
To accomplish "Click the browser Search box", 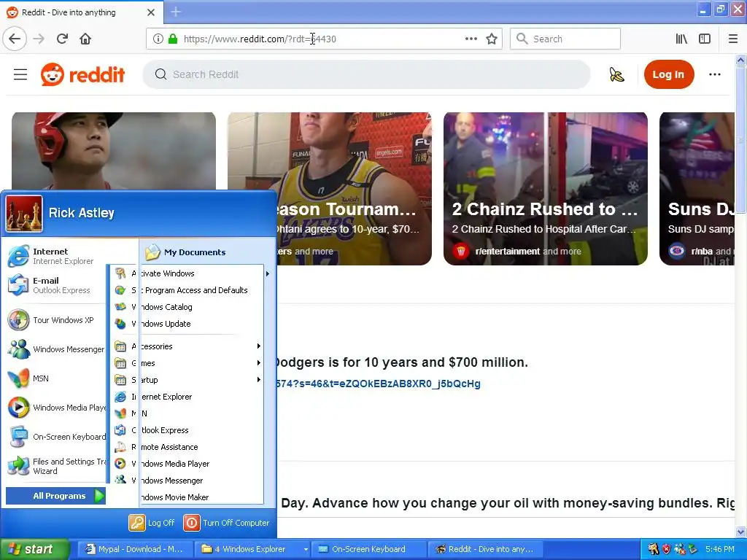I will [x=565, y=39].
